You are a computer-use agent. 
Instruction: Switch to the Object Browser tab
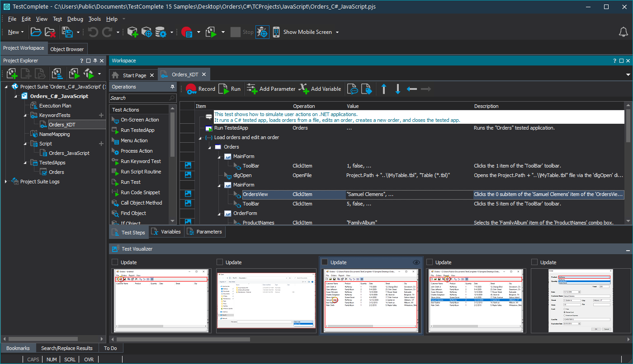point(67,48)
